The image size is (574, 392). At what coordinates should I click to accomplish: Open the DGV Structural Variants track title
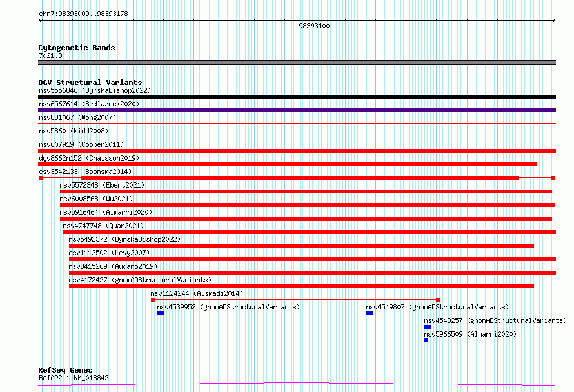(90, 83)
